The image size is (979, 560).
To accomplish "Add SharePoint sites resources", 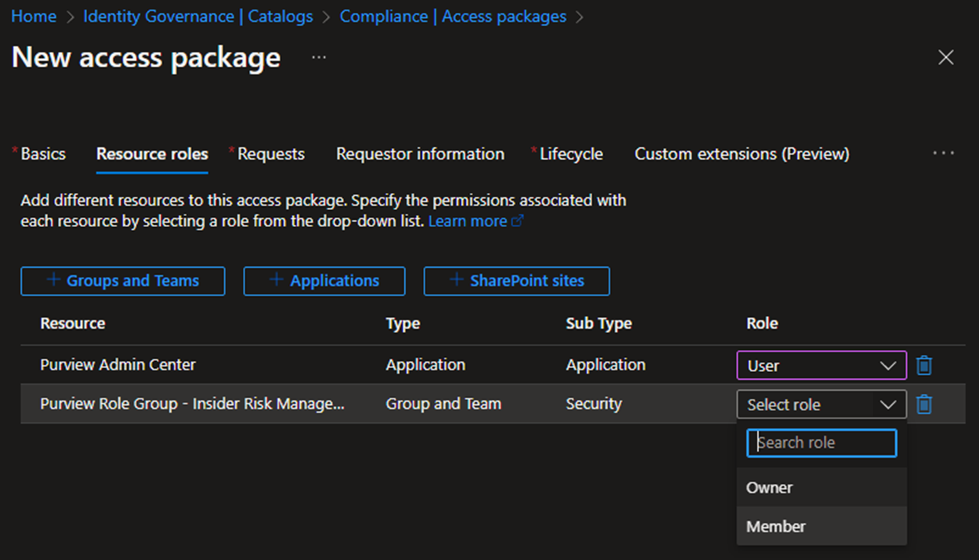I will click(517, 281).
